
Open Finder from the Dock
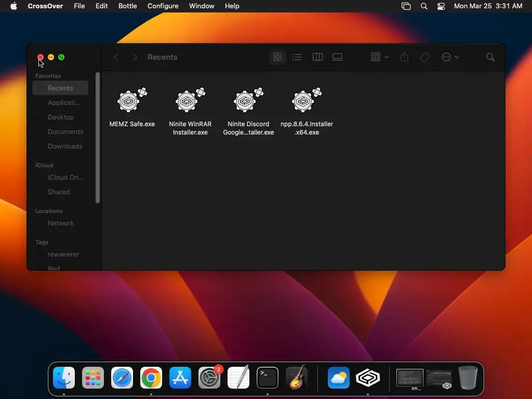coord(64,378)
